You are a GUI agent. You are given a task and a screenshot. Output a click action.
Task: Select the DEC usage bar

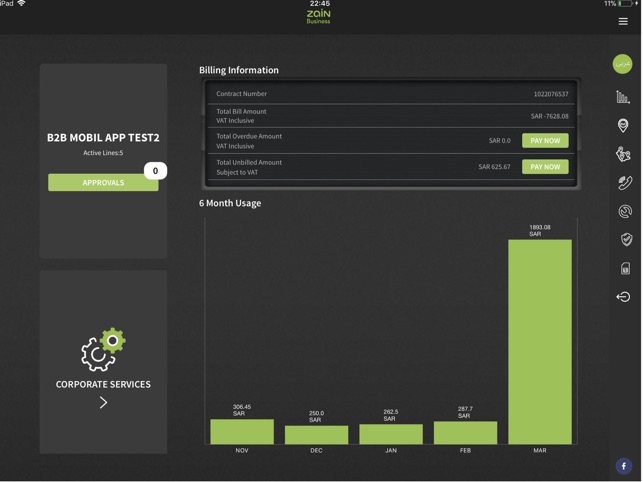click(317, 435)
